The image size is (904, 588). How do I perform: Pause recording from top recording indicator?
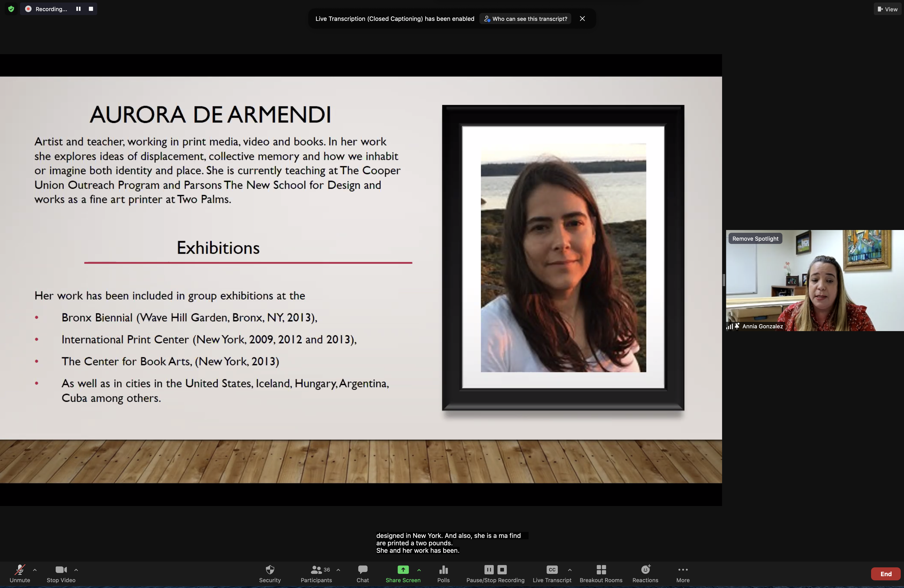[78, 9]
